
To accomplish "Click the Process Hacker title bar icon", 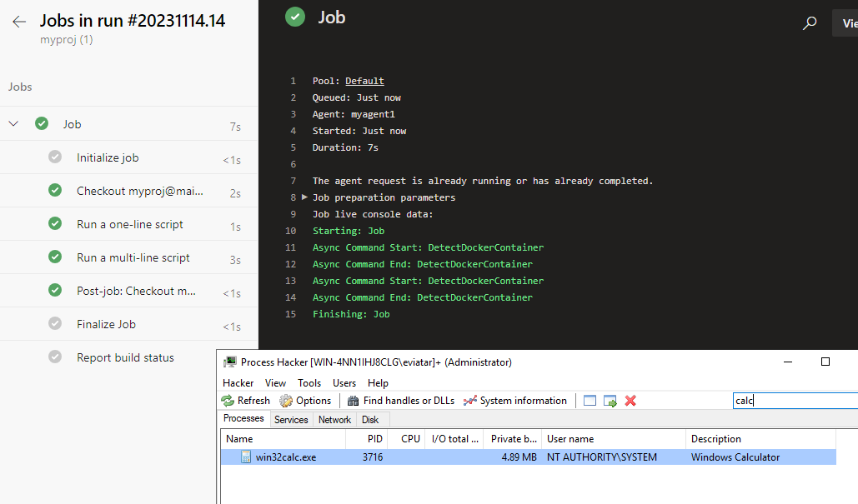I will [x=230, y=362].
